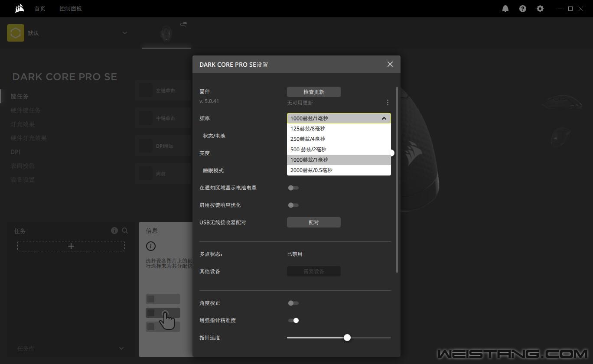Click the default profile hexagon icon
This screenshot has width=593, height=364.
16,33
